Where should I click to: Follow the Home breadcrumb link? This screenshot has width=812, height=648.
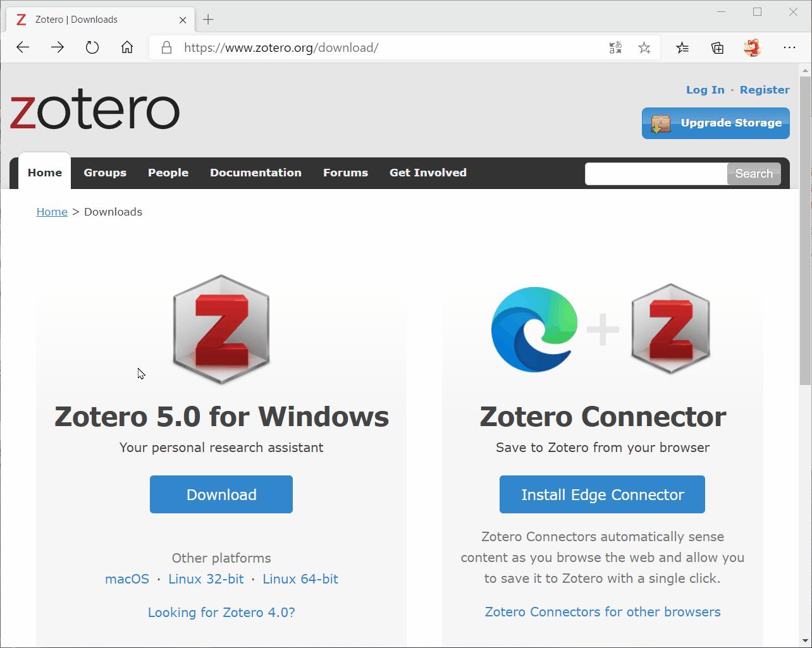[52, 212]
